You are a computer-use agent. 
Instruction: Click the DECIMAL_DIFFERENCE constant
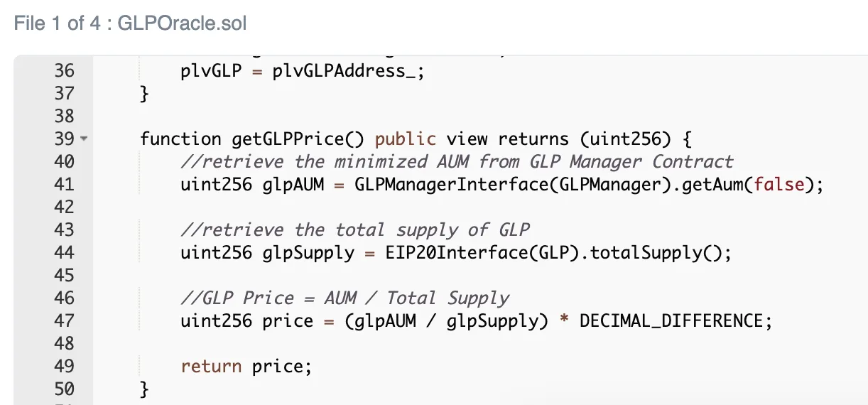tap(671, 321)
